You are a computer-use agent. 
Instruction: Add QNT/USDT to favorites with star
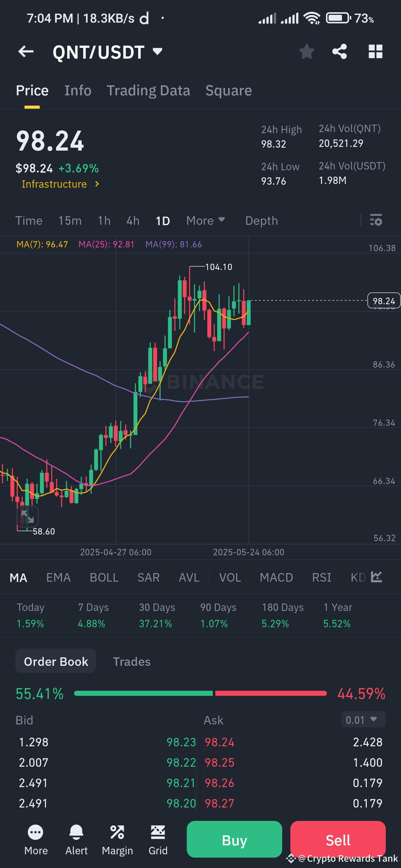307,52
